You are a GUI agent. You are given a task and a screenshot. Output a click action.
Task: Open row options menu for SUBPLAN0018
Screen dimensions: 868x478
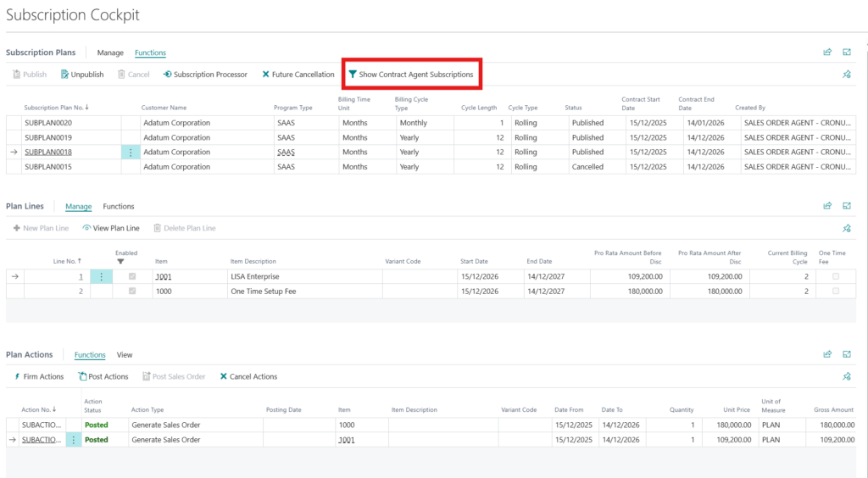pyautogui.click(x=131, y=153)
